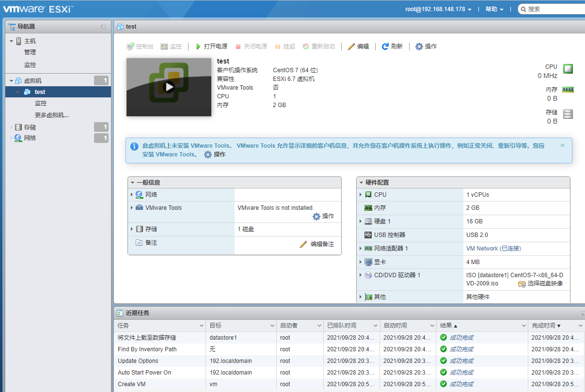Expand the Hard disk 1 row

click(361, 221)
